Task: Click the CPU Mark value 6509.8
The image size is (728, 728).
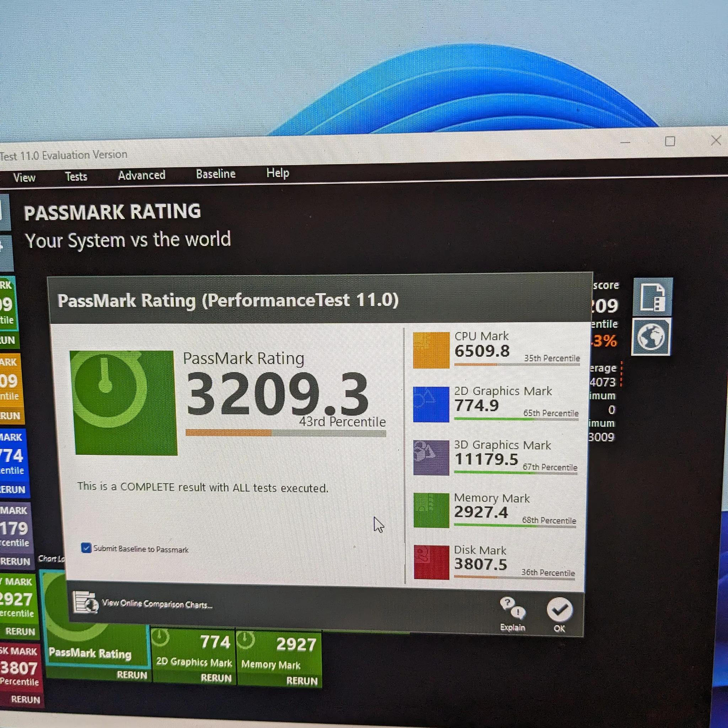Action: pyautogui.click(x=482, y=351)
